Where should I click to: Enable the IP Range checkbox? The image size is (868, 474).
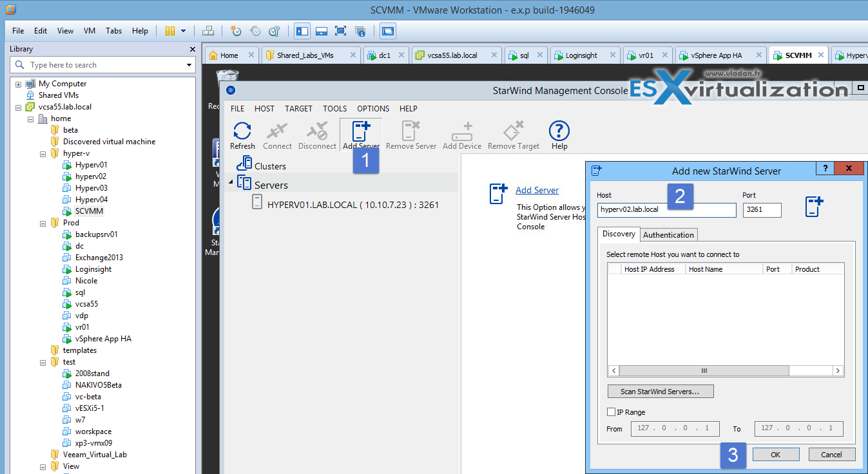(x=611, y=412)
